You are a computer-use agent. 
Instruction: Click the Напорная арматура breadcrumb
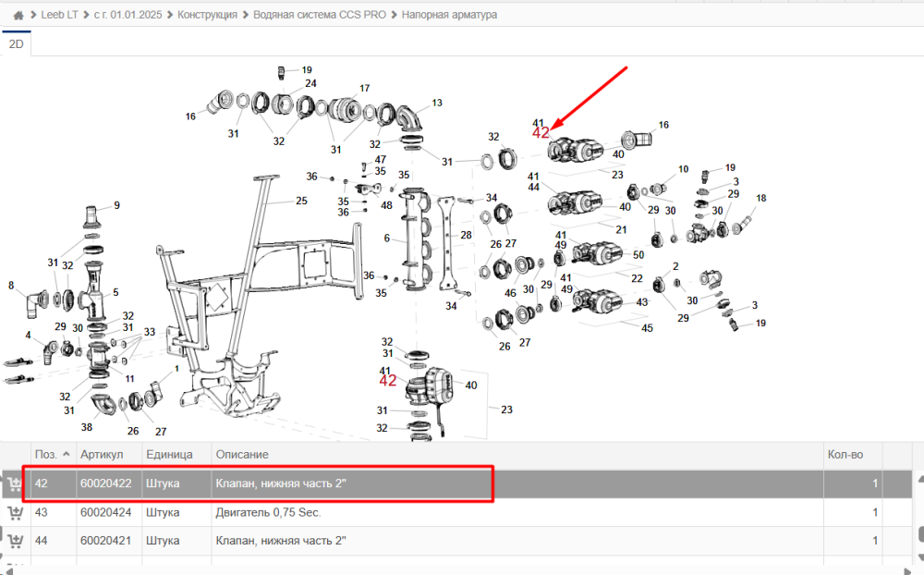449,15
